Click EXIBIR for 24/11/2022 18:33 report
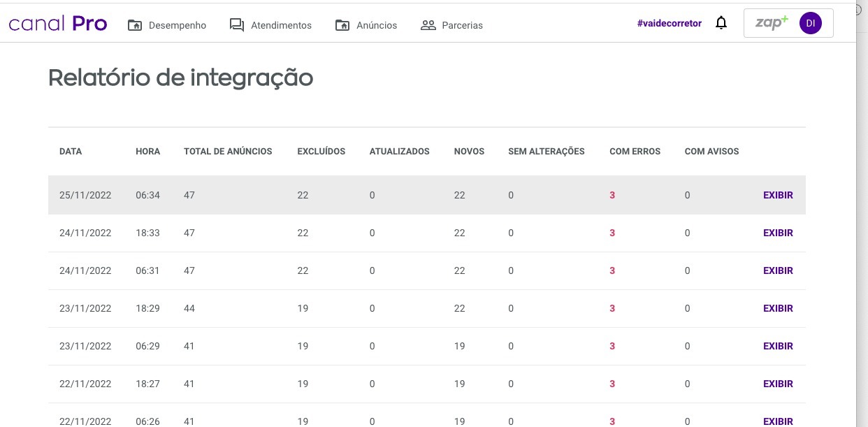This screenshot has width=868, height=427. (x=778, y=233)
